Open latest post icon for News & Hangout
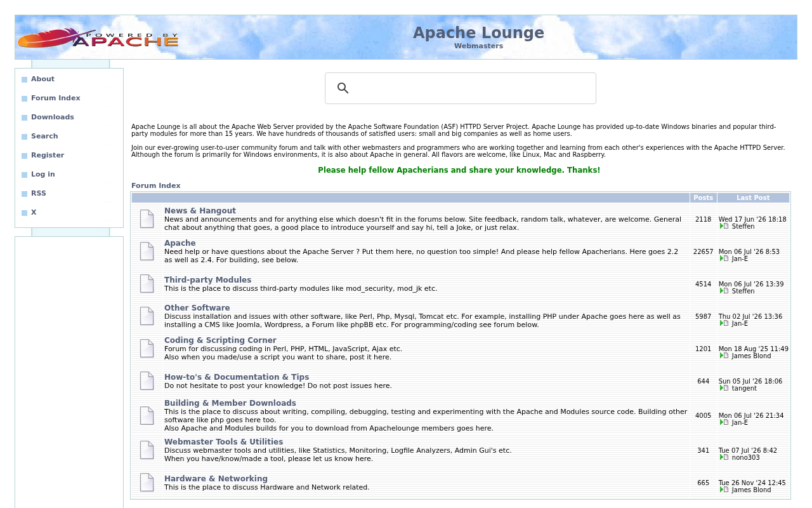Image resolution: width=812 pixels, height=508 pixels. pyautogui.click(x=724, y=226)
